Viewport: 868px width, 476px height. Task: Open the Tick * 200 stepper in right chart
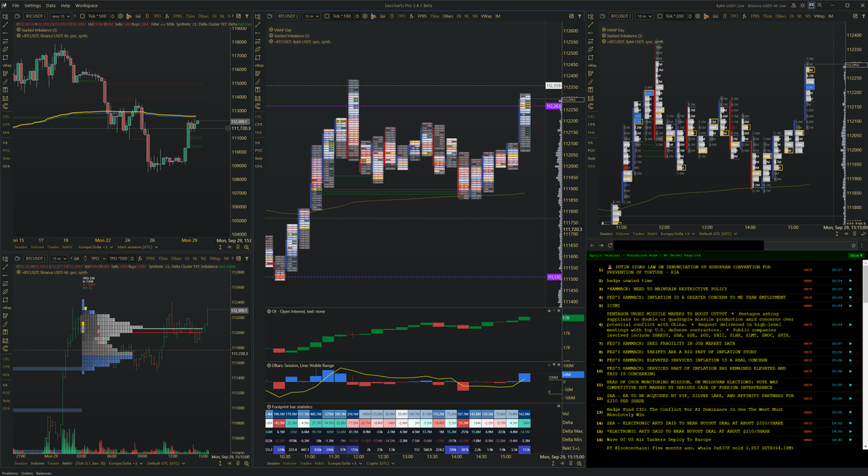click(x=690, y=16)
